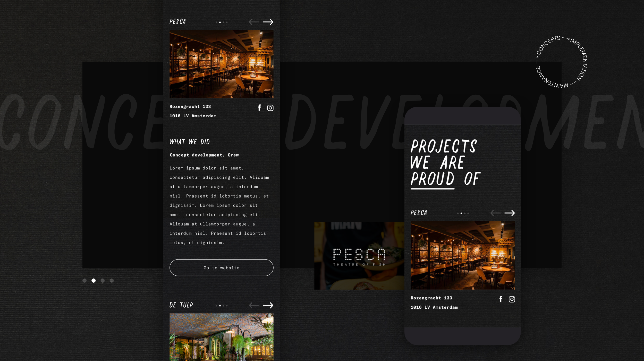644x361 pixels.
Task: Click the active pagination dot next to the top PESCA heading in the tall page panel
Action: tap(220, 22)
